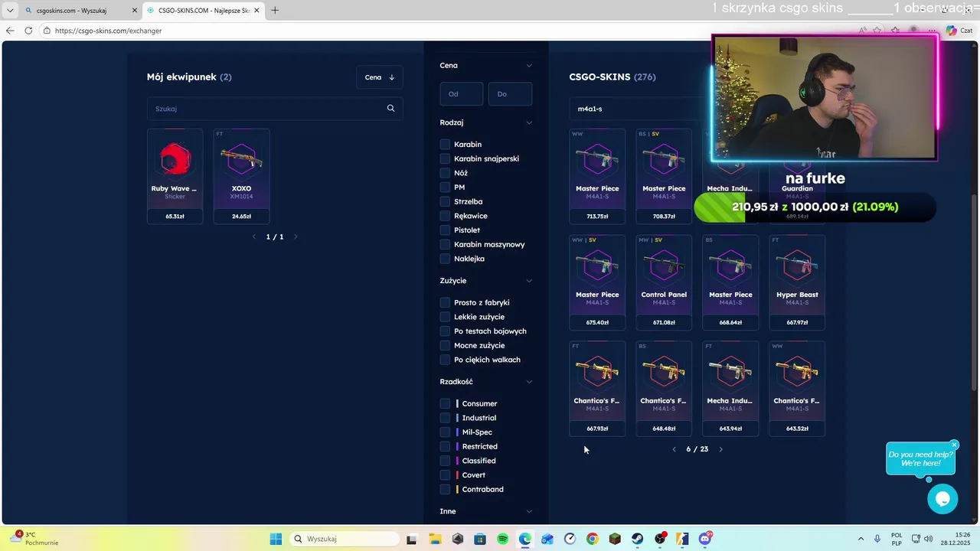Collapse the Zużycie filter section
This screenshot has height=551, width=980.
pyautogui.click(x=528, y=281)
